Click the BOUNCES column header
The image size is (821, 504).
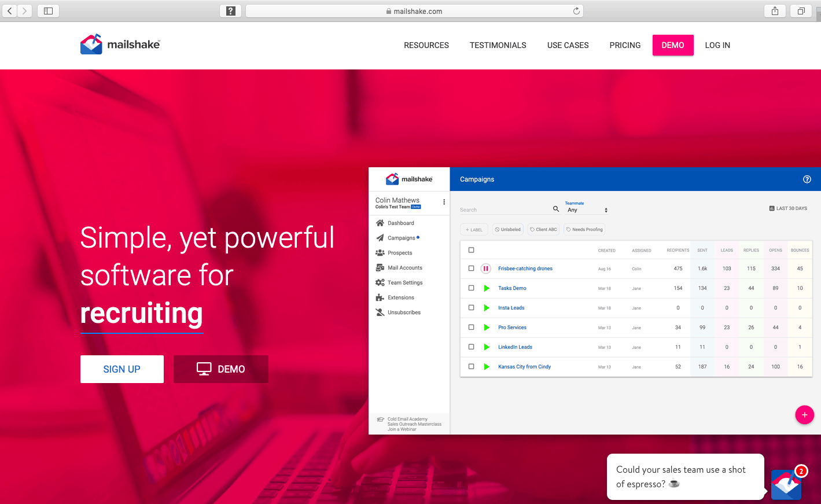[800, 251]
